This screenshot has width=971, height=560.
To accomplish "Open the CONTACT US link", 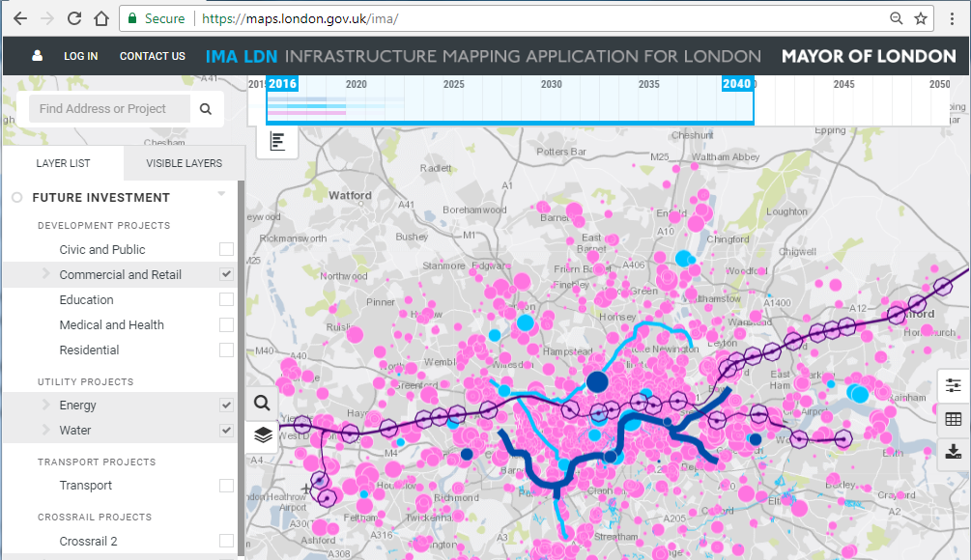I will pyautogui.click(x=153, y=56).
